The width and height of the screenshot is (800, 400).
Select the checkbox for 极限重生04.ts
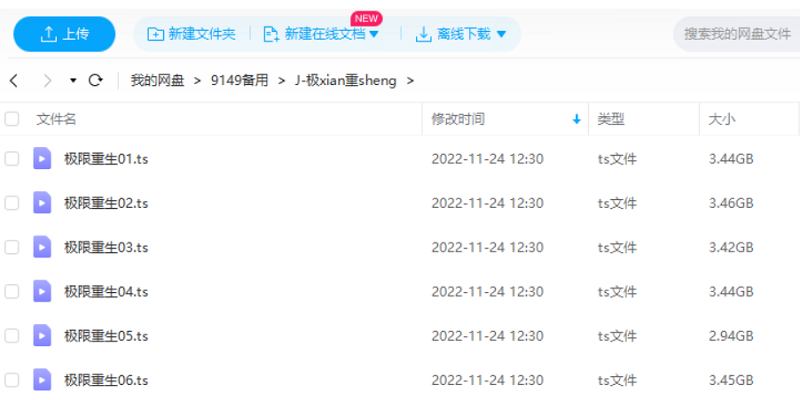click(12, 291)
